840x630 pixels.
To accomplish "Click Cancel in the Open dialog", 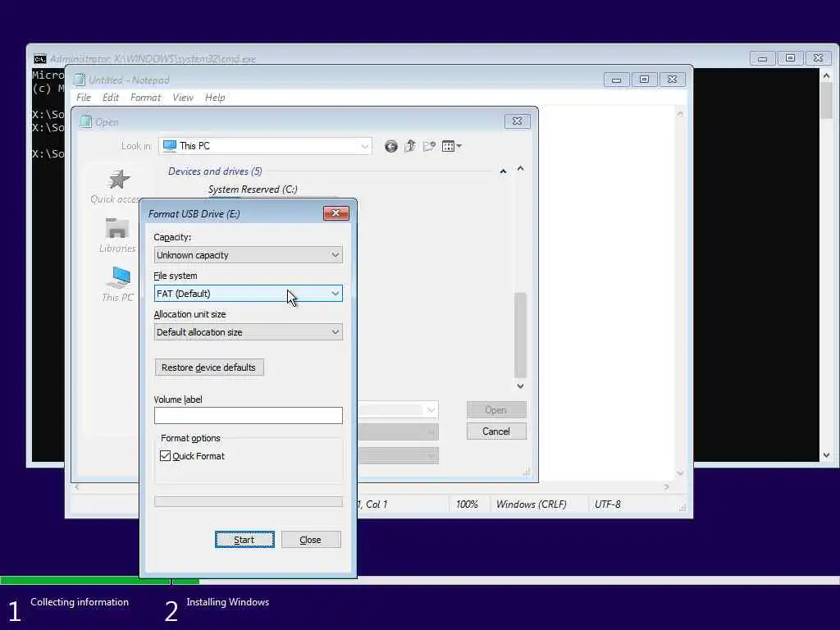I will [x=496, y=431].
